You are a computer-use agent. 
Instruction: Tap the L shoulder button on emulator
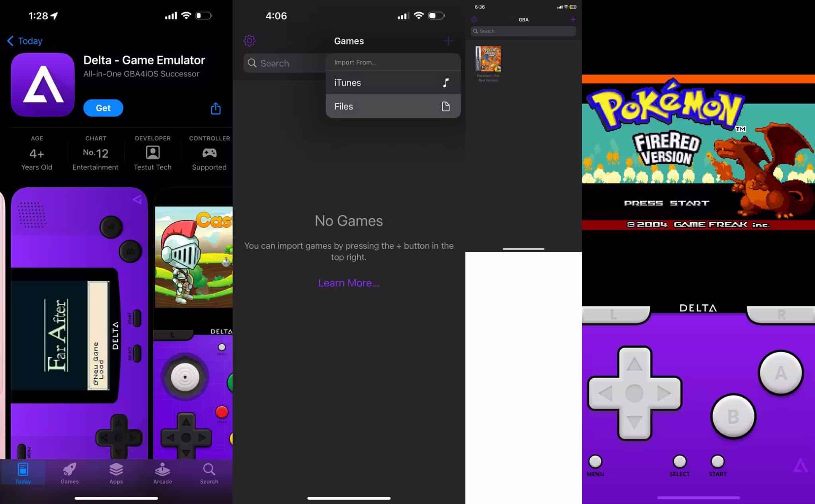click(x=615, y=314)
